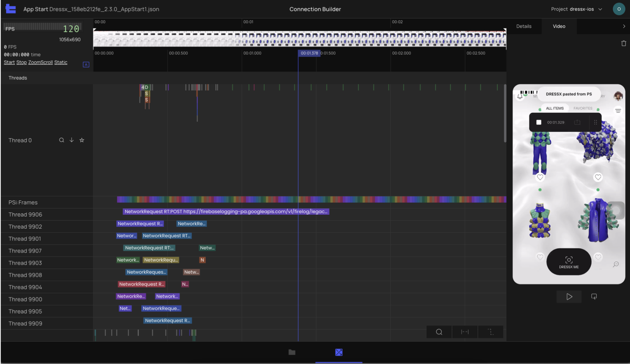Select the Thread 9906 row label
Image resolution: width=630 pixels, height=364 pixels.
pyautogui.click(x=25, y=214)
